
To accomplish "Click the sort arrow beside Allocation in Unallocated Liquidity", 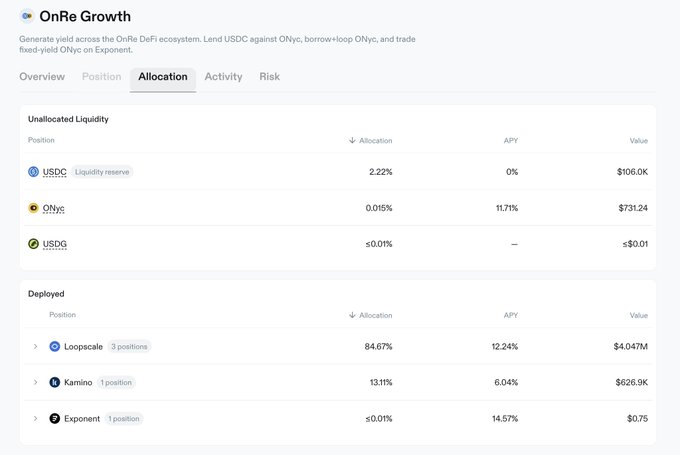I will 352,140.
